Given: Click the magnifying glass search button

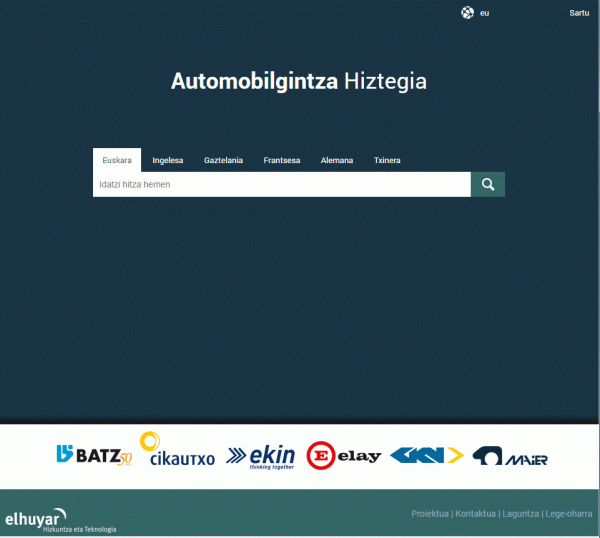Looking at the screenshot, I should pos(488,184).
